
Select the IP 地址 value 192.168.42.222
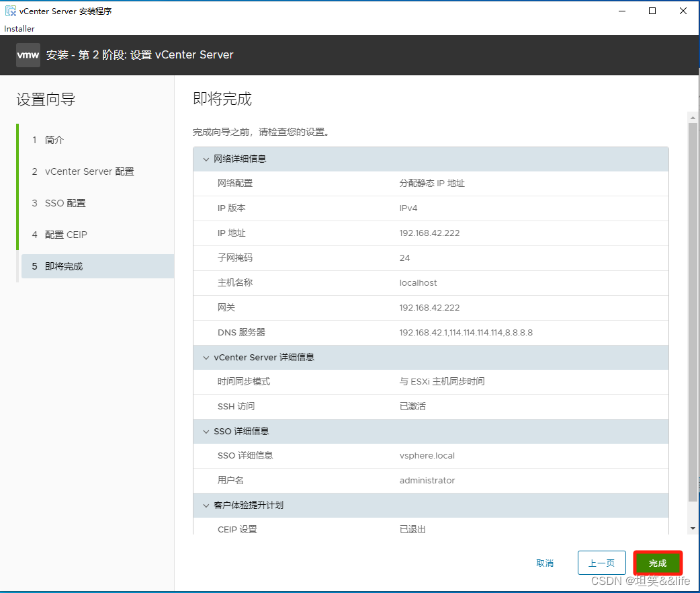429,233
